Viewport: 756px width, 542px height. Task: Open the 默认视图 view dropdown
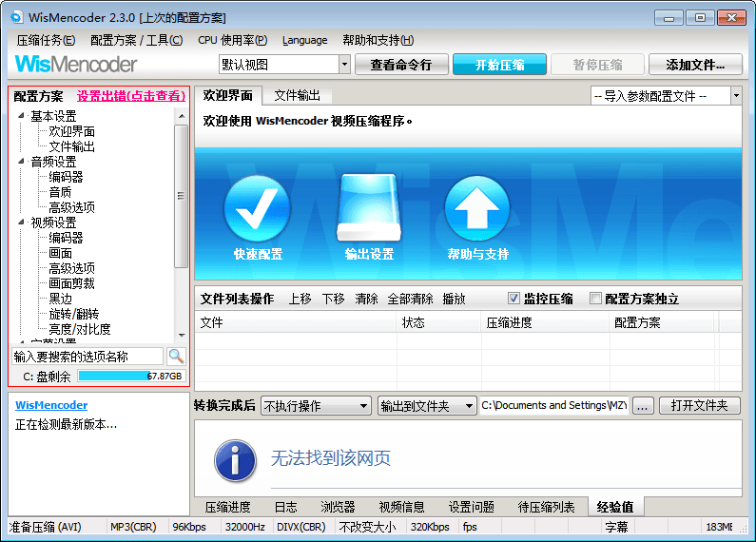344,64
